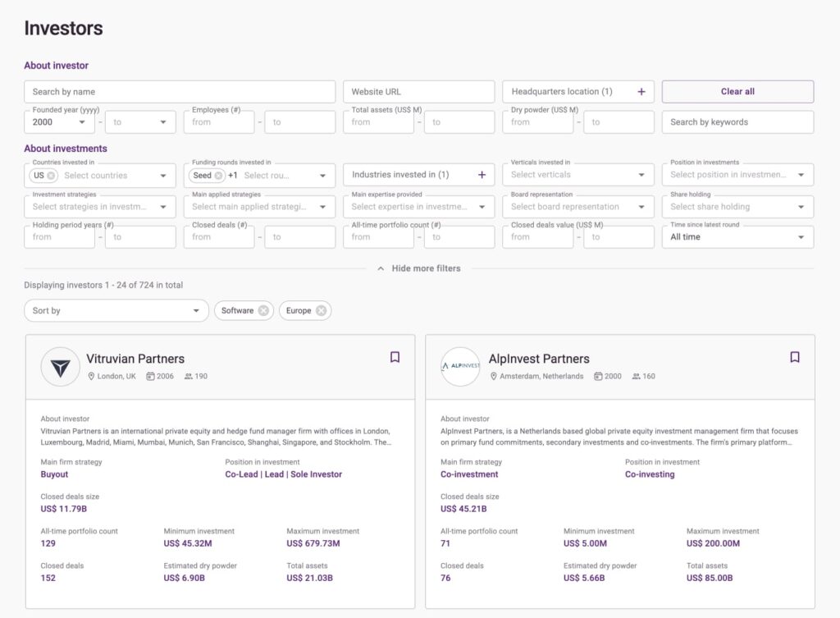The width and height of the screenshot is (840, 618).
Task: Focus the Search by name field
Action: (180, 92)
